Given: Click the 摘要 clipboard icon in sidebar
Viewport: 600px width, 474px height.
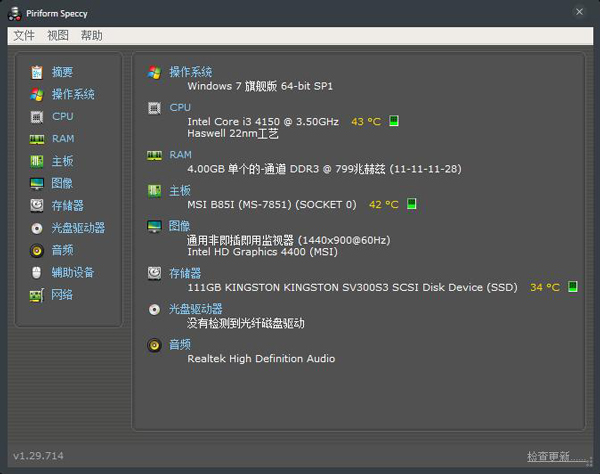Looking at the screenshot, I should pos(37,72).
